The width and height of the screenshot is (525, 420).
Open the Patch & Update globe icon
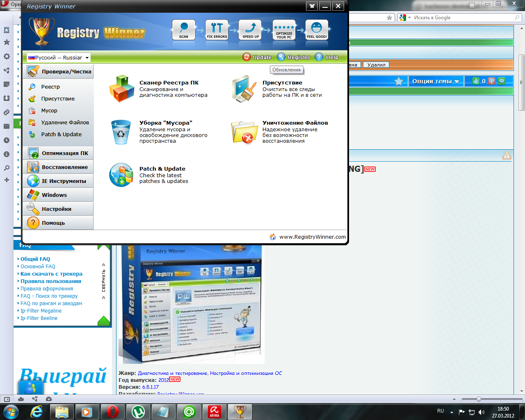coord(121,175)
